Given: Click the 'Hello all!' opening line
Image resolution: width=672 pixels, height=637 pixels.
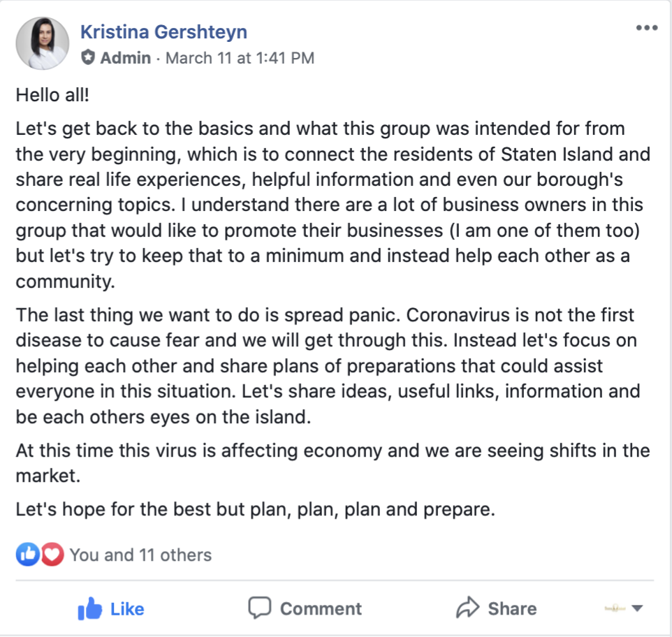Looking at the screenshot, I should tap(52, 95).
